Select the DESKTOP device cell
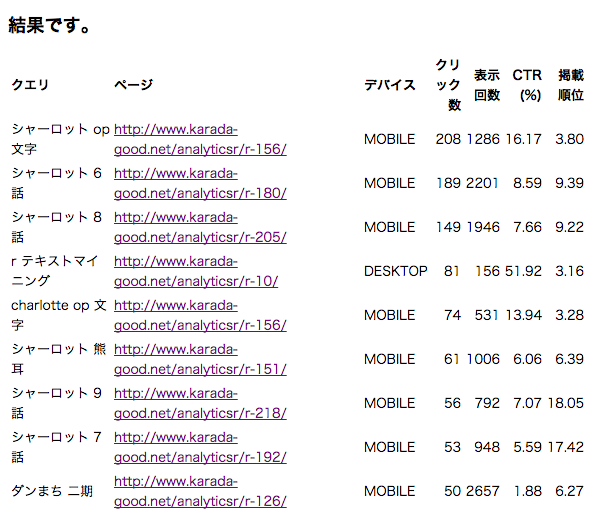Screen dimensions: 597x514 click(396, 271)
